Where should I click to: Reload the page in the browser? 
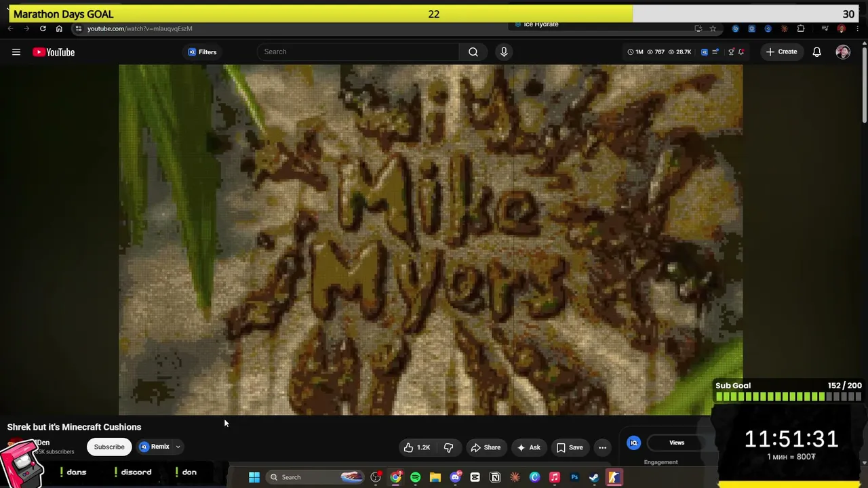(x=43, y=28)
